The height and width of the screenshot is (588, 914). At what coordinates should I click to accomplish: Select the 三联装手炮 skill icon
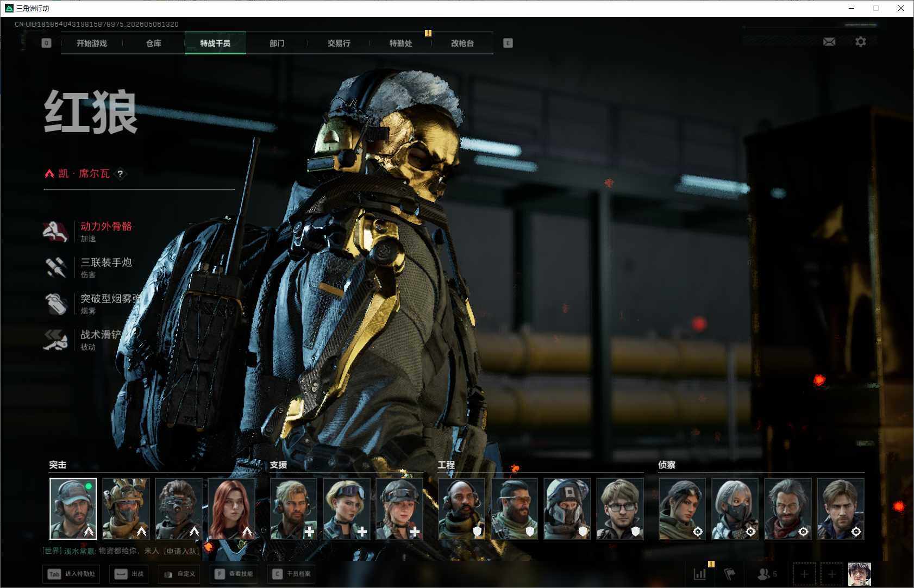[x=55, y=267]
